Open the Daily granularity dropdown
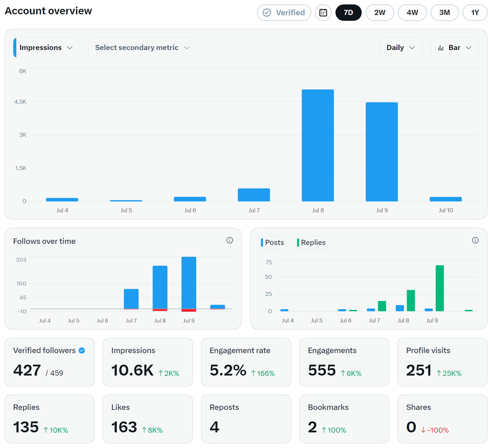Screen dimensions: 492x448 401,48
